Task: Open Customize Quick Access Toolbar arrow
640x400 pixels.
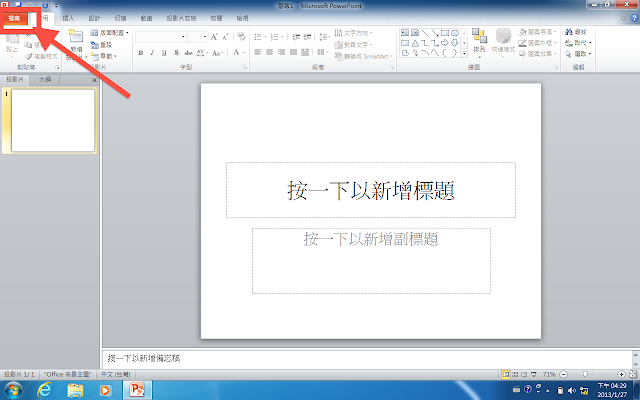Action: pyautogui.click(x=56, y=5)
